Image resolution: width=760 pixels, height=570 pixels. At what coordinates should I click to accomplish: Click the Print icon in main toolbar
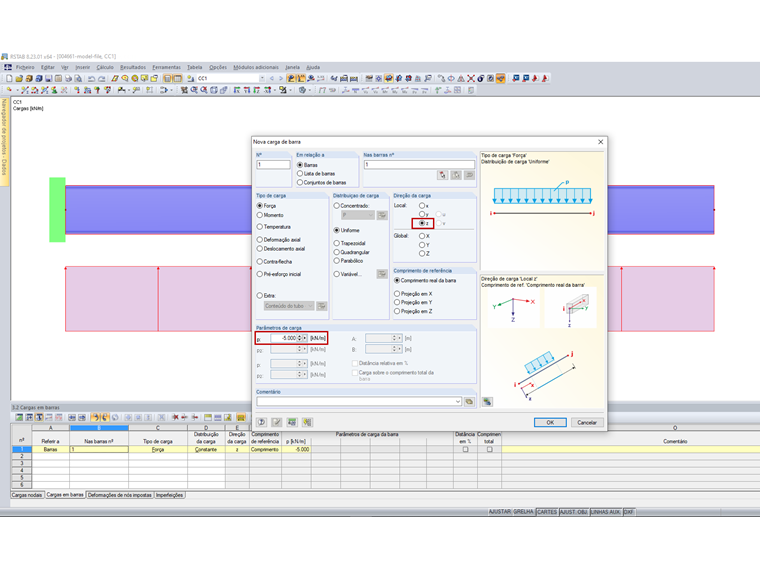click(x=68, y=78)
